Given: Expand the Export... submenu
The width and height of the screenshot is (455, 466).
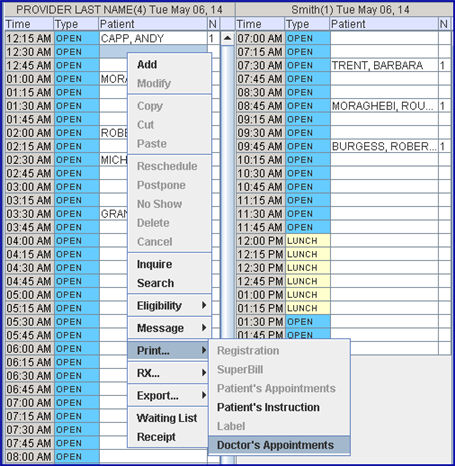Looking at the screenshot, I should pos(169,396).
